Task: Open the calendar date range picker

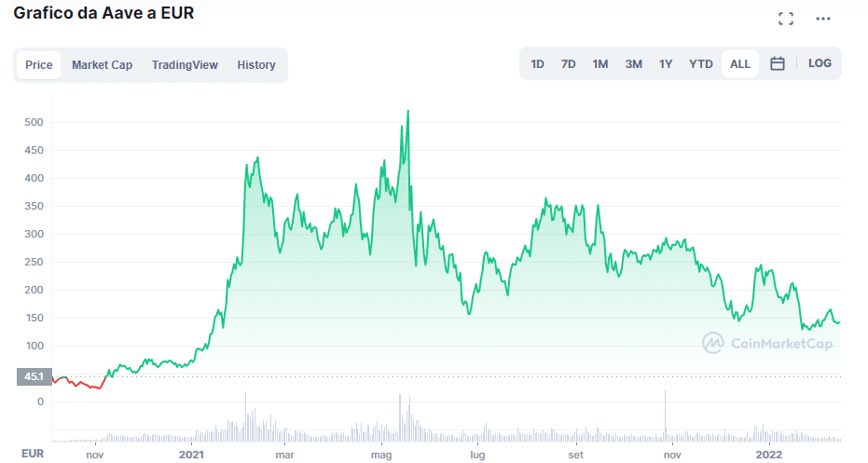Action: (778, 63)
